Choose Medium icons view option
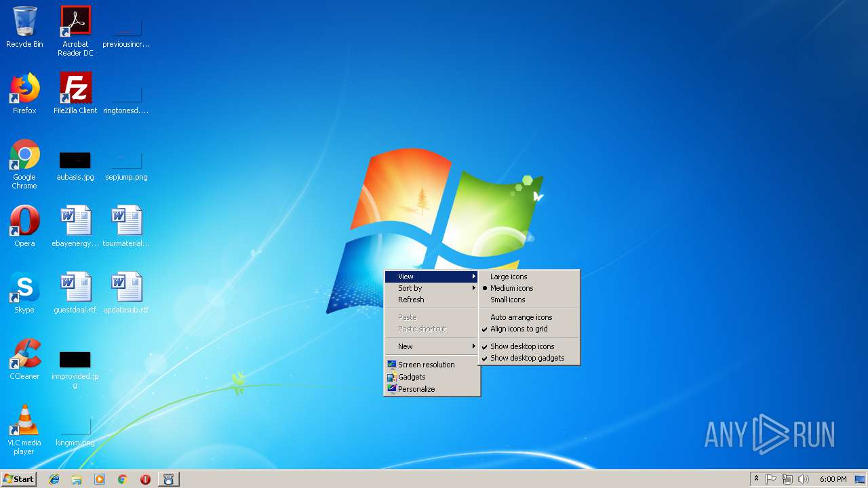The height and width of the screenshot is (488, 868). coord(529,288)
